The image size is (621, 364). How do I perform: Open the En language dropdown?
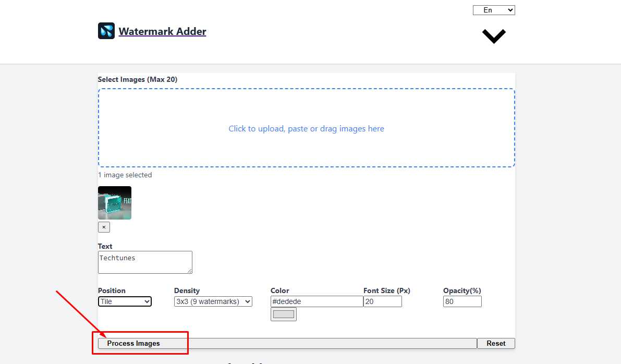pos(494,10)
